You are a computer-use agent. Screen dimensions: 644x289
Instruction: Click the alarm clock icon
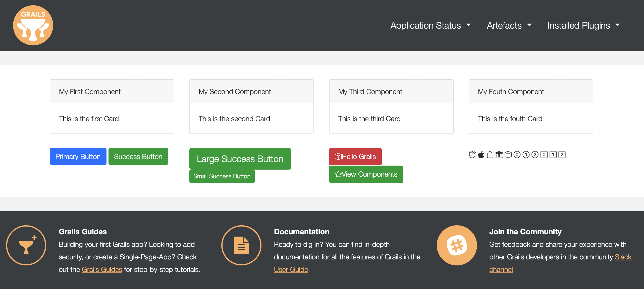472,155
